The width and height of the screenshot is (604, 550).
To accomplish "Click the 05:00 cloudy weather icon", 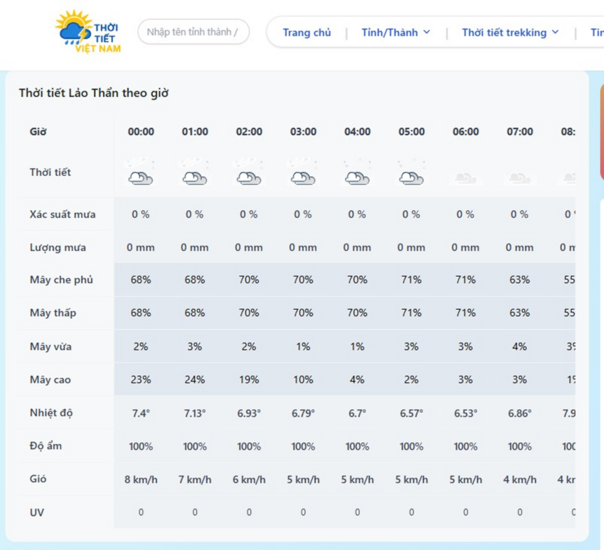I will 411,177.
